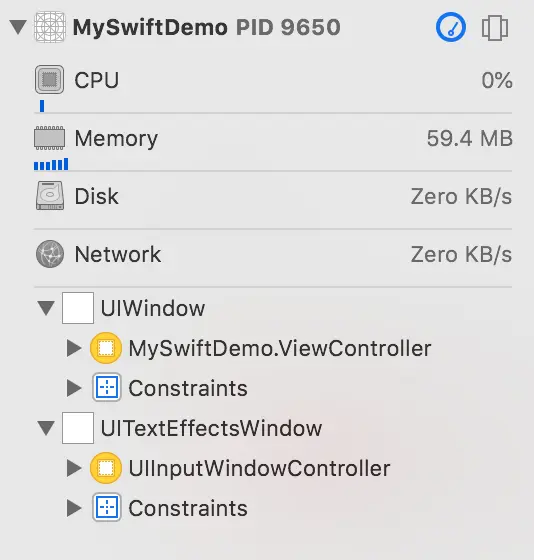Screen dimensions: 534x560
Task: Open the view hierarchy filter icon
Action: pyautogui.click(x=495, y=28)
